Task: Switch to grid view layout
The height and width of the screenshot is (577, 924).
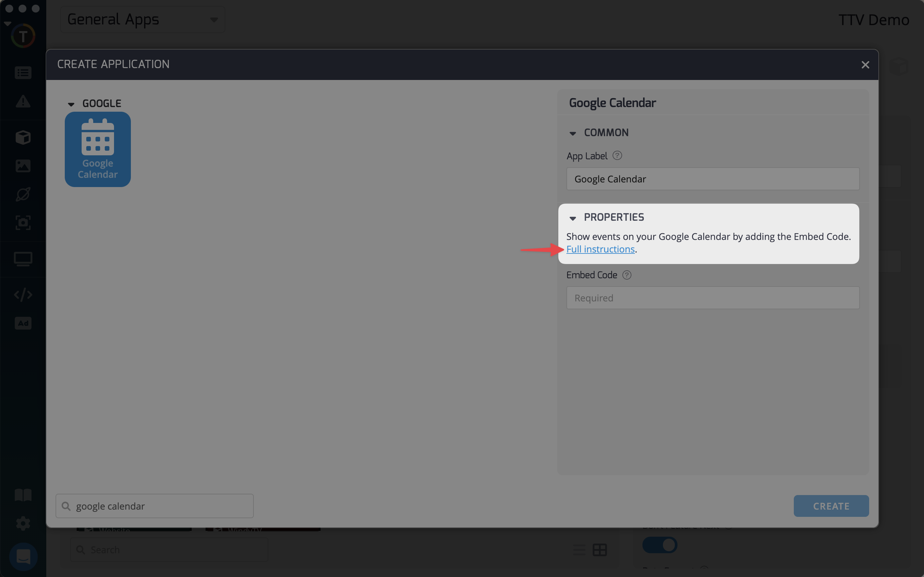Action: [600, 550]
